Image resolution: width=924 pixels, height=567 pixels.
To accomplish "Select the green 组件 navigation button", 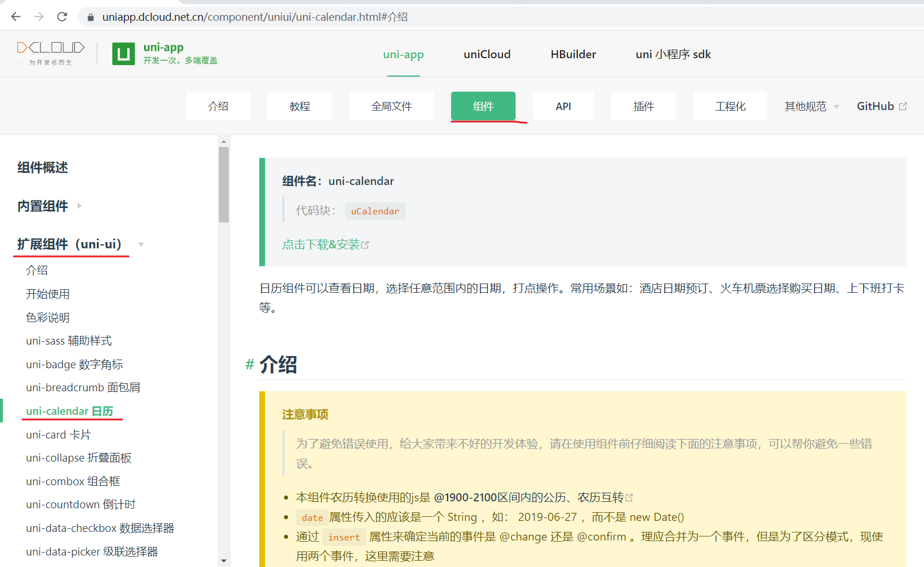I will click(x=483, y=106).
